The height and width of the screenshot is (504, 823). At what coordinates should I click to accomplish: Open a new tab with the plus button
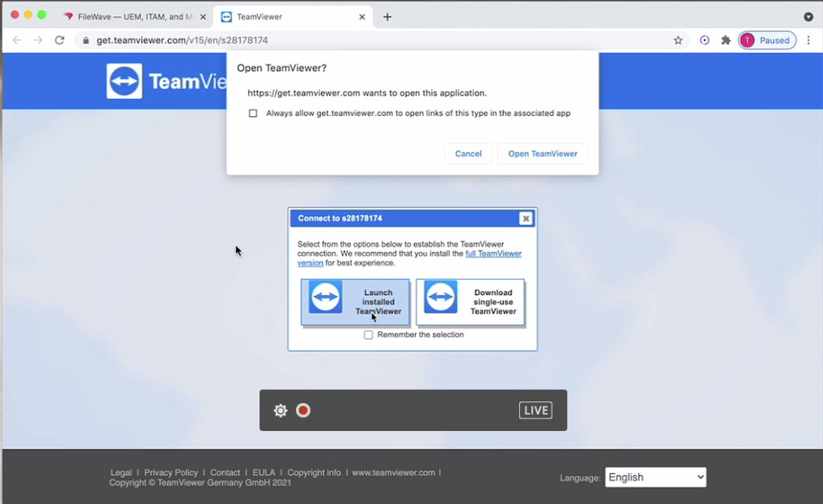[387, 17]
